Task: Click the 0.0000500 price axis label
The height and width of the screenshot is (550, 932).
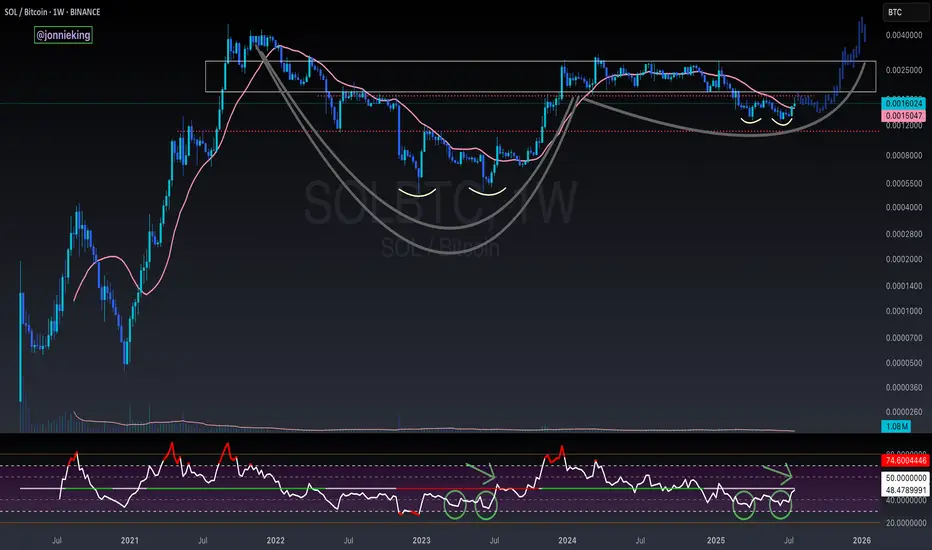Action: coord(903,363)
